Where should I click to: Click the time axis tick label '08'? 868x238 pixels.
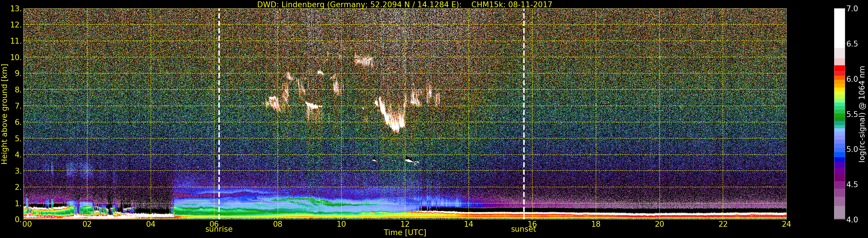click(278, 224)
